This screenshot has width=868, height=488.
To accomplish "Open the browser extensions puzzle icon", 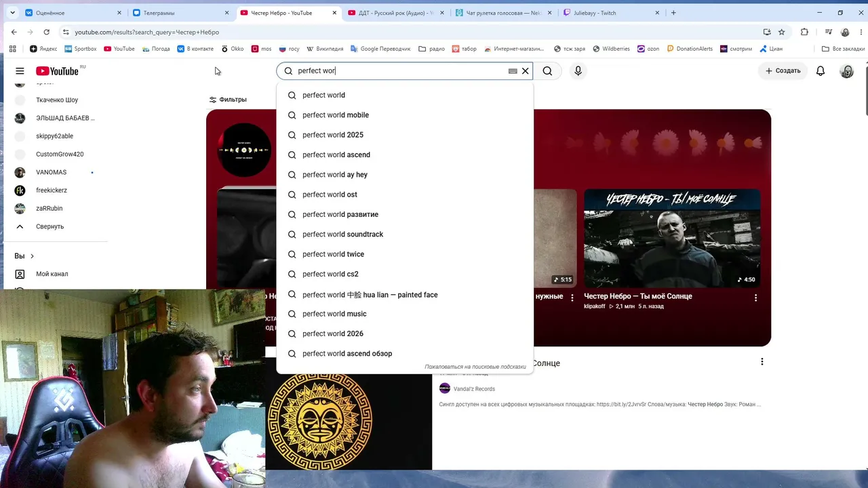I will (x=804, y=32).
